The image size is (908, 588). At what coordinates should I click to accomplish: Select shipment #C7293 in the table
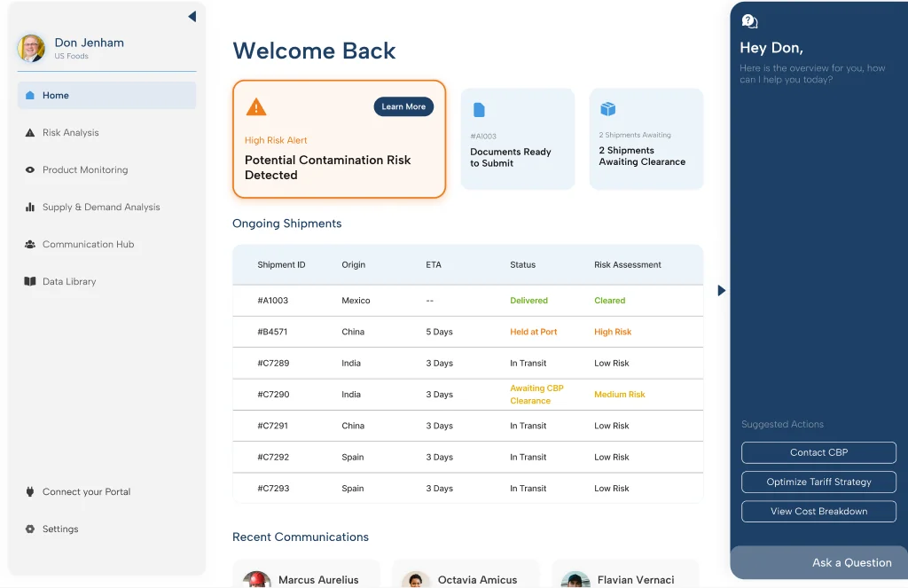(x=468, y=489)
